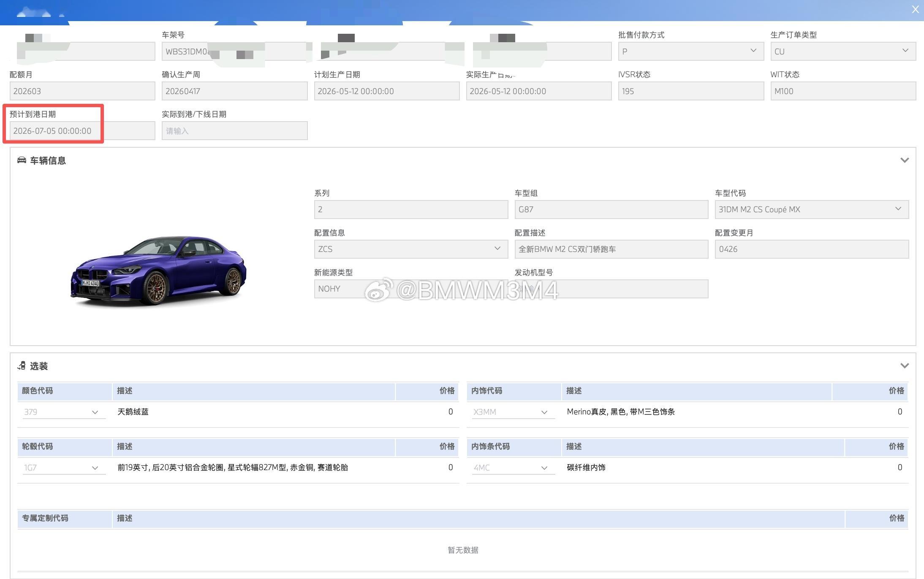
Task: Click the 发动机型号 input field
Action: point(611,289)
